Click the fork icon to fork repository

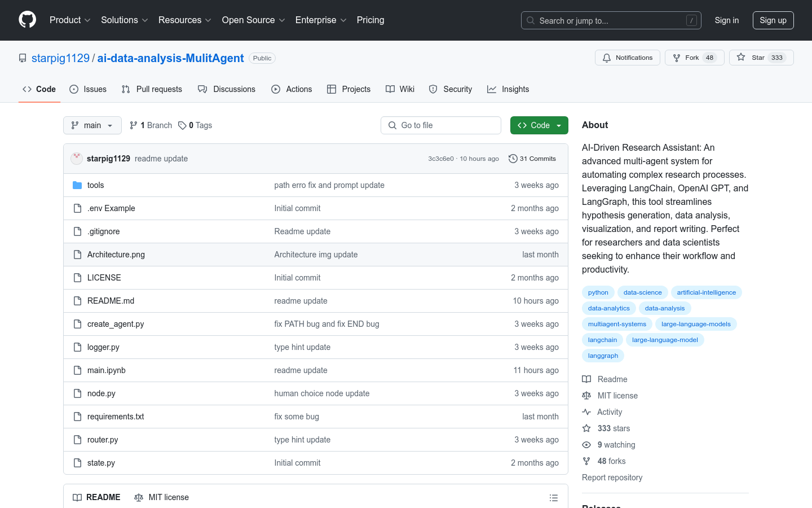click(x=676, y=57)
